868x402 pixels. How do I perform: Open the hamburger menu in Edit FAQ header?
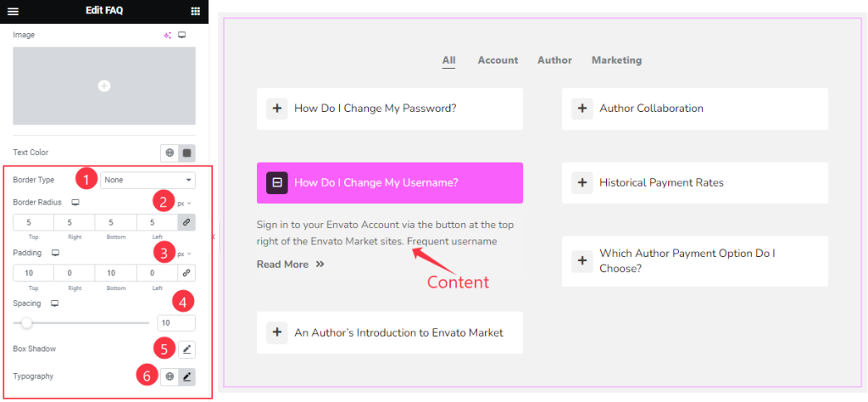(x=13, y=11)
